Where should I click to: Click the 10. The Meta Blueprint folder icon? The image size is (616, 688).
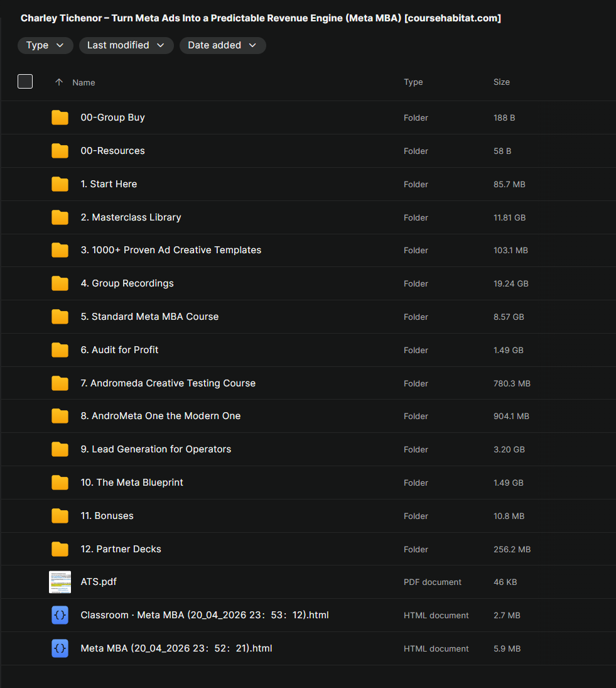point(60,483)
